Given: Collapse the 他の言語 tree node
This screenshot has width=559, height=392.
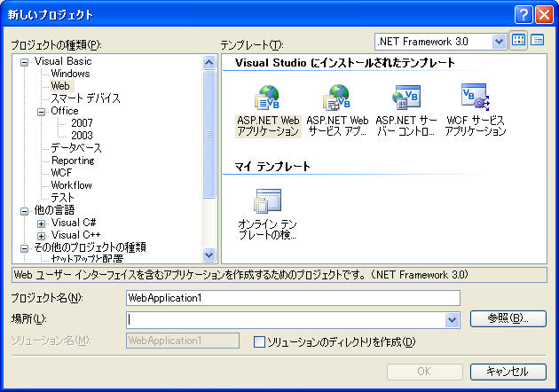Looking at the screenshot, I should pyautogui.click(x=24, y=211).
